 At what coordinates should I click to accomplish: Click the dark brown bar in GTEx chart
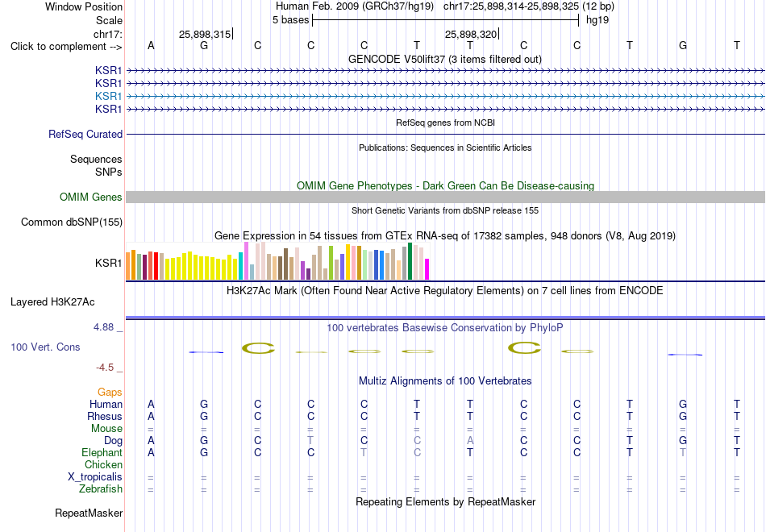[285, 264]
